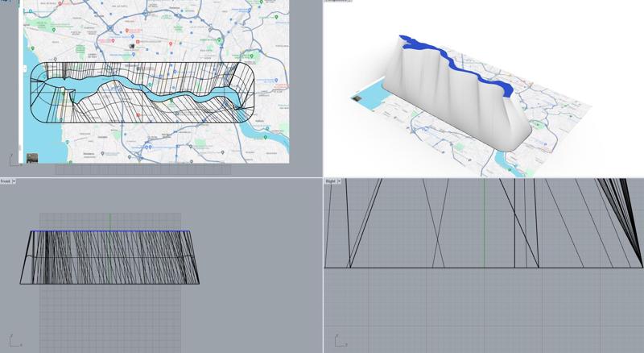Image resolution: width=644 pixels, height=353 pixels.
Task: Open the Front viewport dropdown arrow
Action: (14, 181)
